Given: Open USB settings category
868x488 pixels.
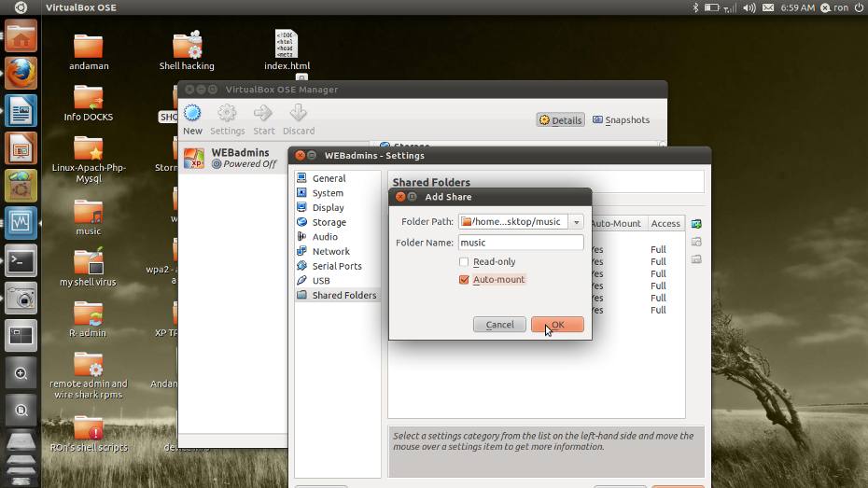Looking at the screenshot, I should (x=321, y=281).
